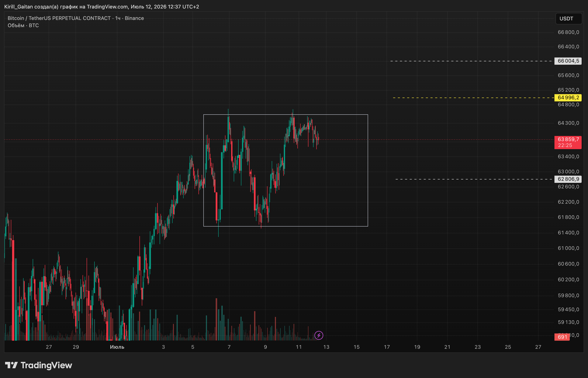Click the 59 800,0 price axis label
The height and width of the screenshot is (378, 588).
click(568, 295)
